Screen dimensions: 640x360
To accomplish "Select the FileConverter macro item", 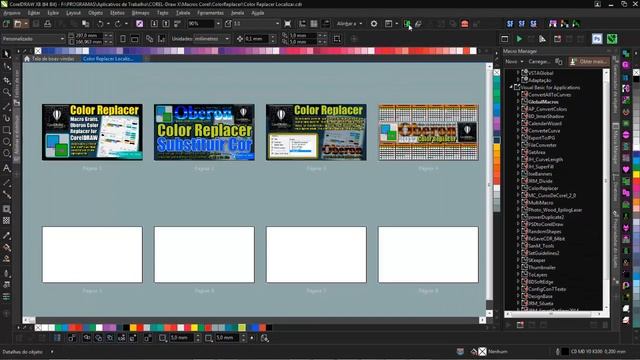I will point(542,145).
